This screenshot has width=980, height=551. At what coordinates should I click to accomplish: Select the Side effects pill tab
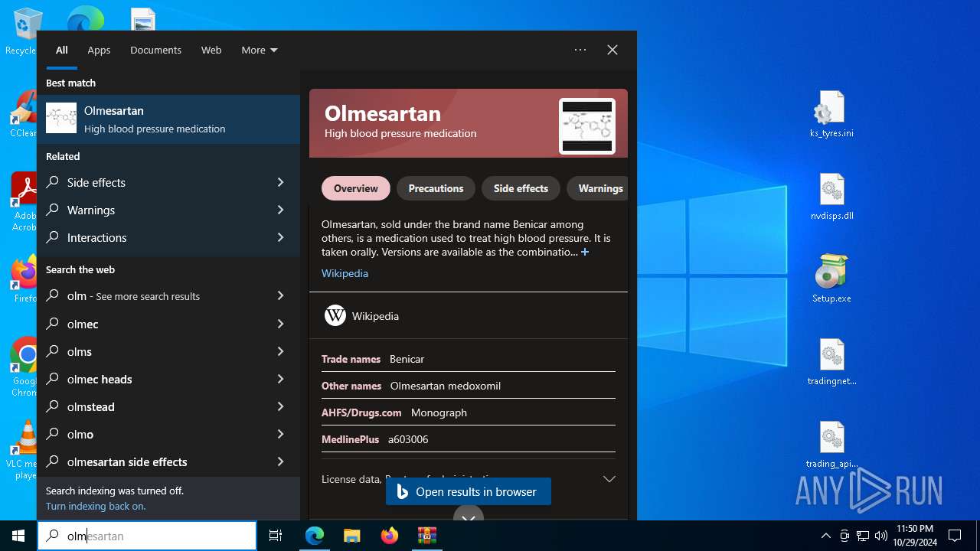(x=521, y=188)
